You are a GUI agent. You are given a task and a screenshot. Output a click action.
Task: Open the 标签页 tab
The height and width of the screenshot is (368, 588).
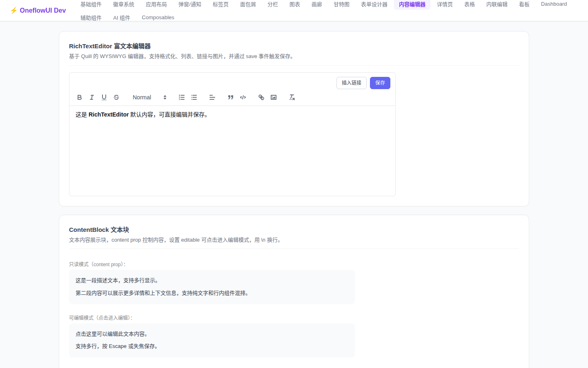pos(221,4)
